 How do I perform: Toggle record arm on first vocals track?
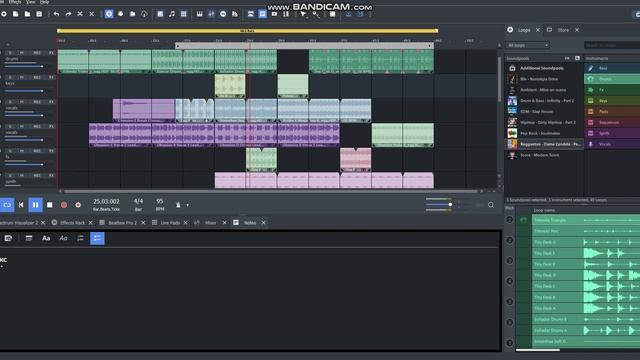[37, 102]
